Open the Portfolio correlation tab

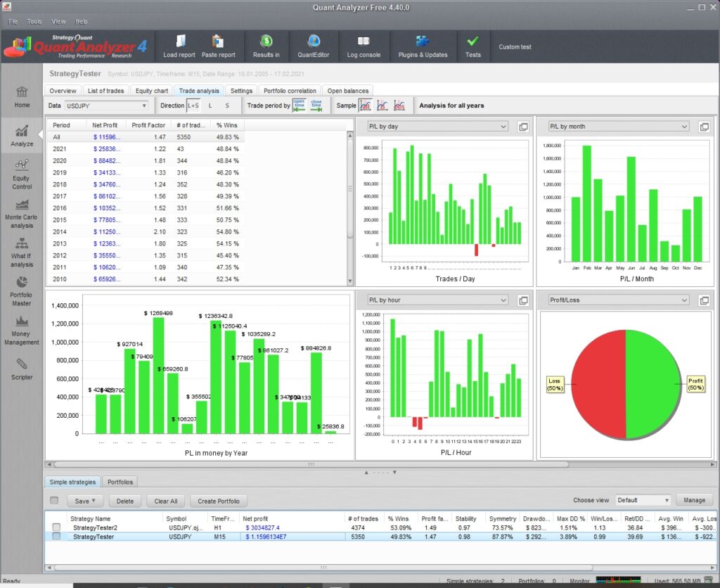click(x=290, y=91)
